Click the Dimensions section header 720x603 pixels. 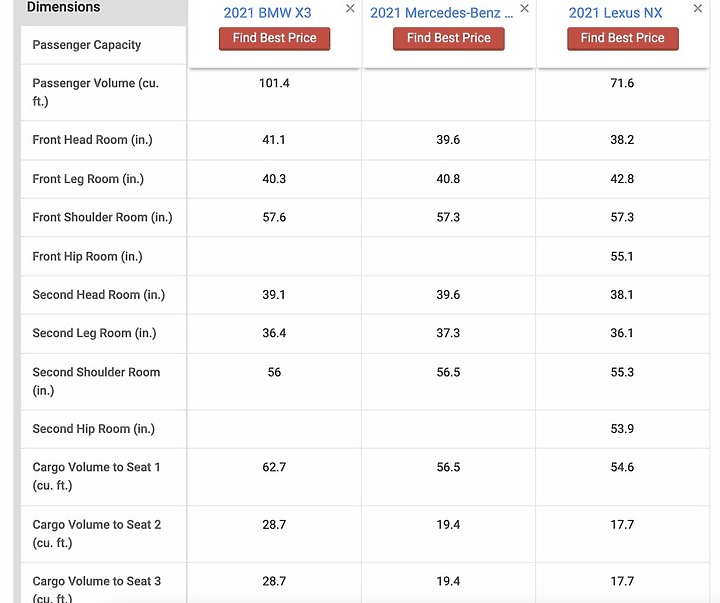pyautogui.click(x=63, y=7)
